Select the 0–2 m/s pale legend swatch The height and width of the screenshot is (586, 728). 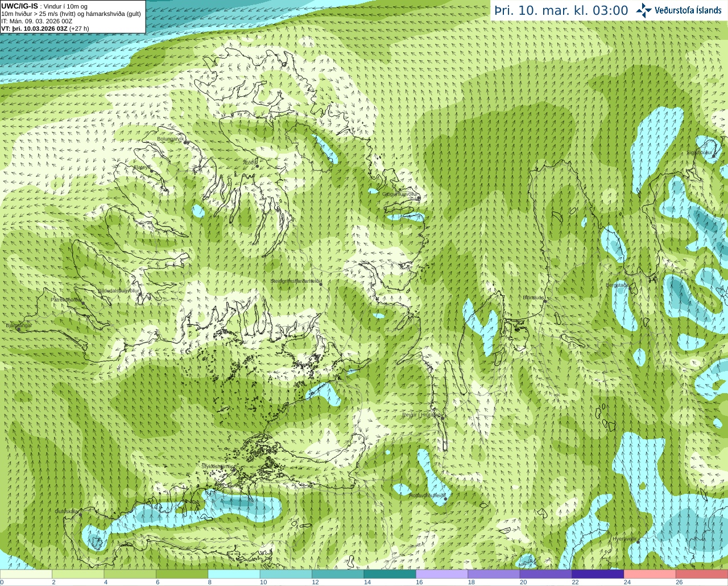[26, 574]
